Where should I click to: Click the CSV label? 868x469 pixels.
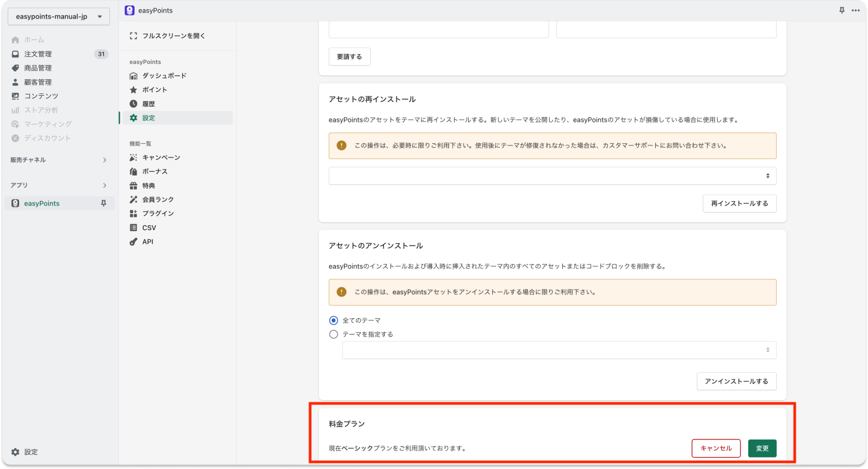click(x=149, y=228)
